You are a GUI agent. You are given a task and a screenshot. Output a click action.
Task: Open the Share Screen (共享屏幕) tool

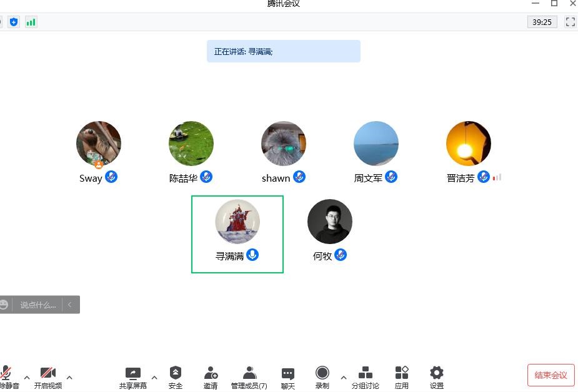tap(132, 378)
